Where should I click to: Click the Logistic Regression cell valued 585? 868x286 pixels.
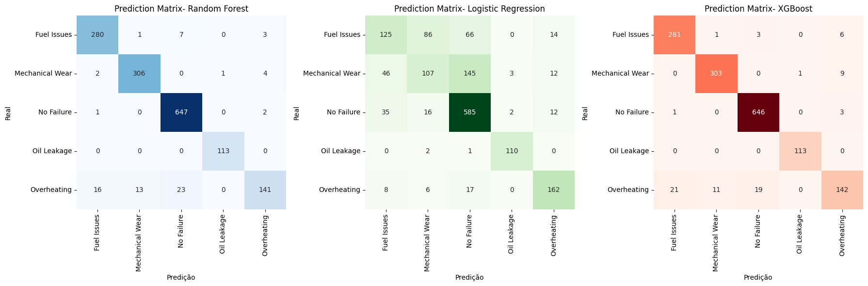tap(469, 112)
